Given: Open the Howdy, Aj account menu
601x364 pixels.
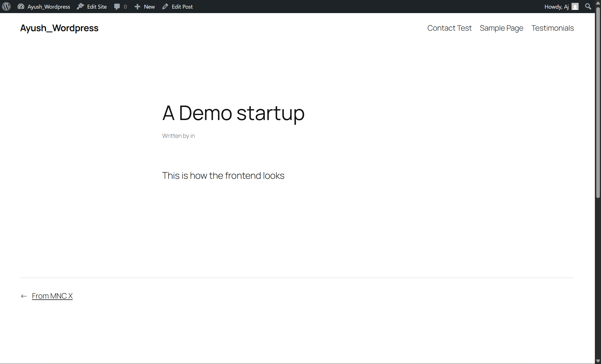Looking at the screenshot, I should (561, 7).
